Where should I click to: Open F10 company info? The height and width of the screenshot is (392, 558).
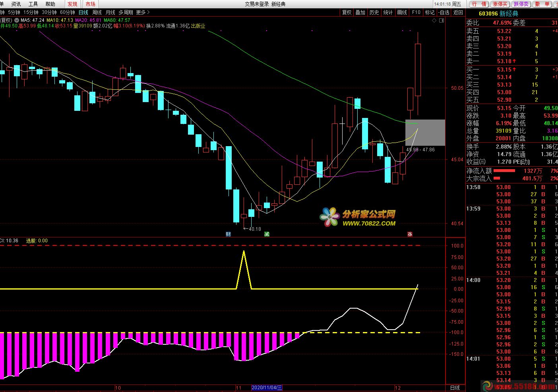[x=416, y=12]
